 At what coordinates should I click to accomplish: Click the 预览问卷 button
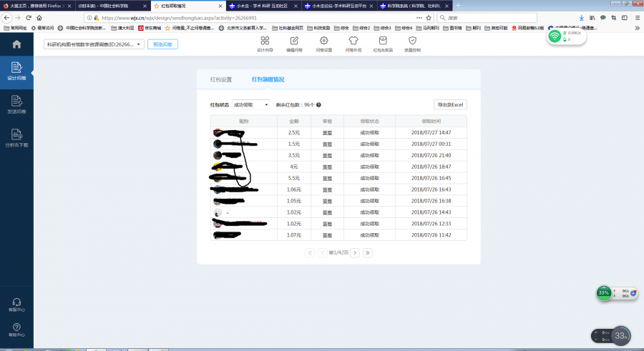164,44
